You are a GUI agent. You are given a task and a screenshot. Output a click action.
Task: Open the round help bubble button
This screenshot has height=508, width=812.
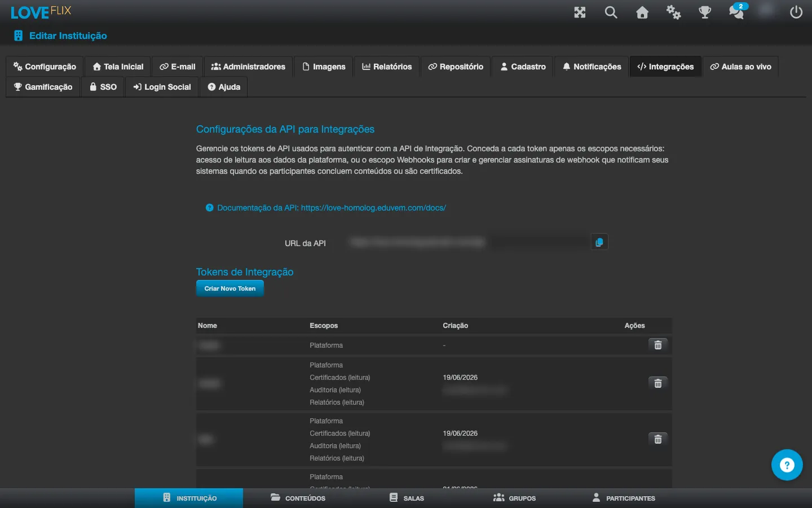click(787, 465)
